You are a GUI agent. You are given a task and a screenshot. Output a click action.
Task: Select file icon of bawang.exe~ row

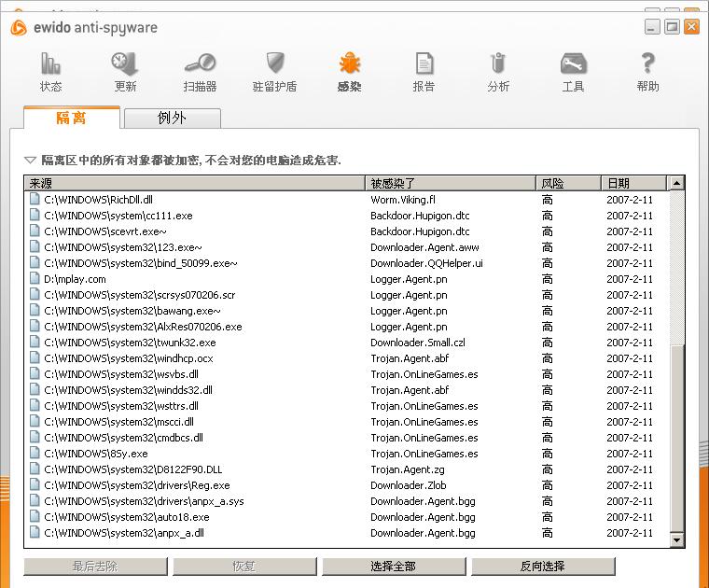pos(35,310)
